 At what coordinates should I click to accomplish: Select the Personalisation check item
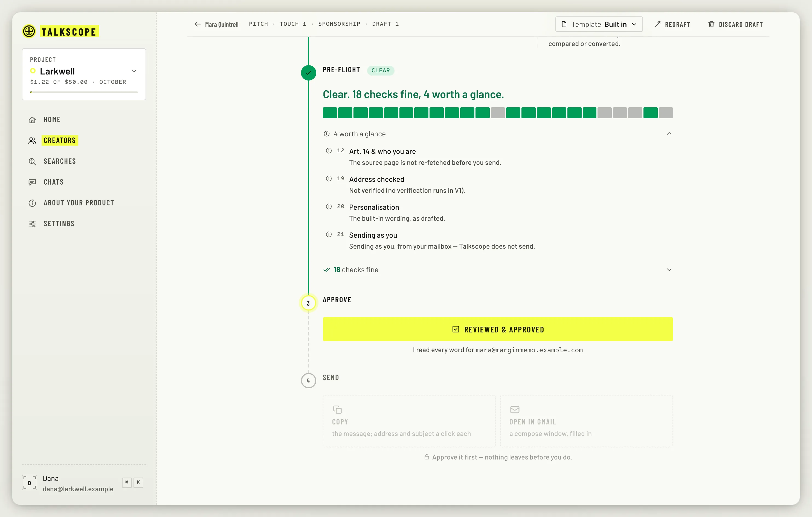point(498,212)
